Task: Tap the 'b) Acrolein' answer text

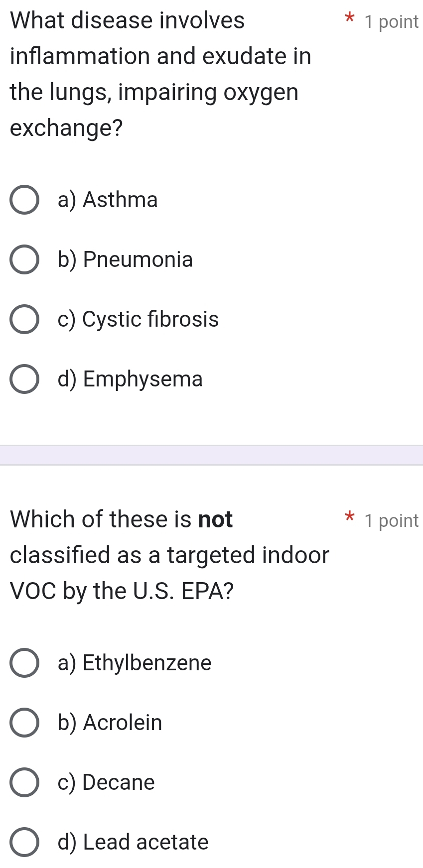Action: 110,723
